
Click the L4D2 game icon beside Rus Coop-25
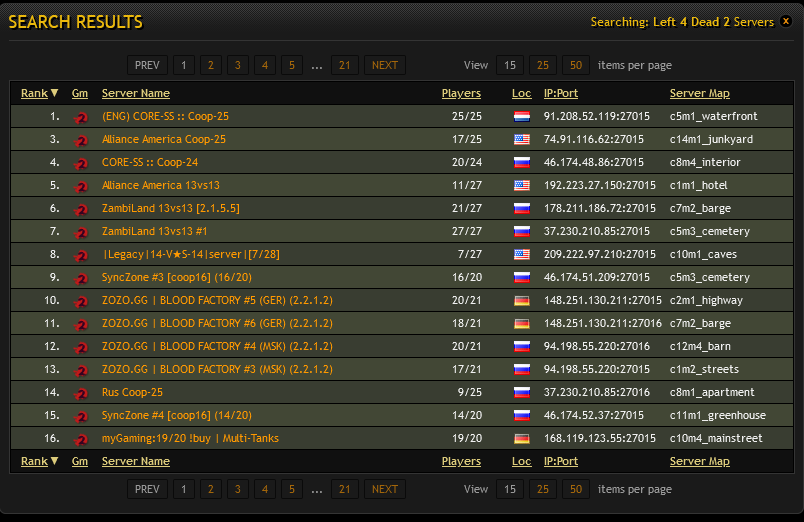coord(81,393)
